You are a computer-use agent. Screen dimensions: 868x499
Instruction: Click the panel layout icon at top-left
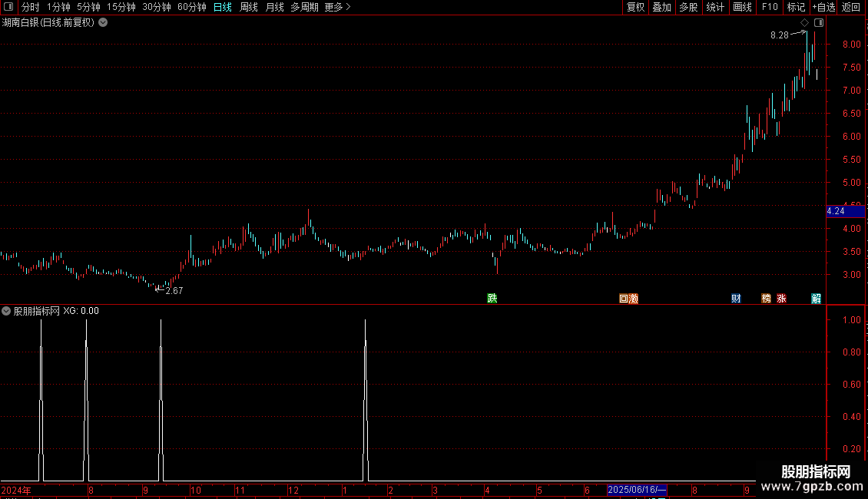point(8,7)
